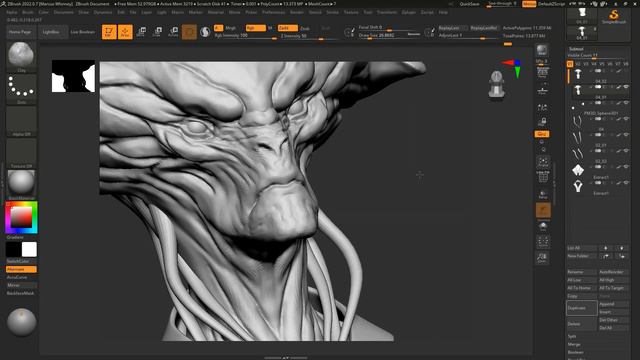The width and height of the screenshot is (640, 360).
Task: Click the Del Other button
Action: [x=613, y=320]
